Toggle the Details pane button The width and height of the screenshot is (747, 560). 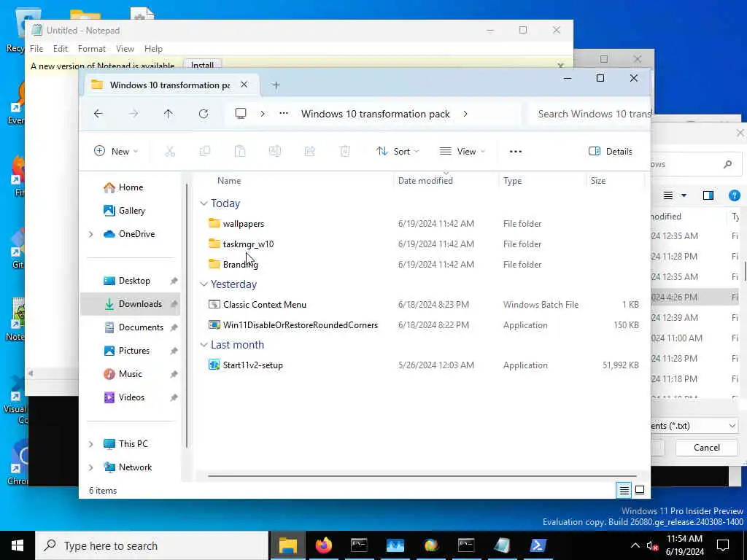pyautogui.click(x=611, y=152)
